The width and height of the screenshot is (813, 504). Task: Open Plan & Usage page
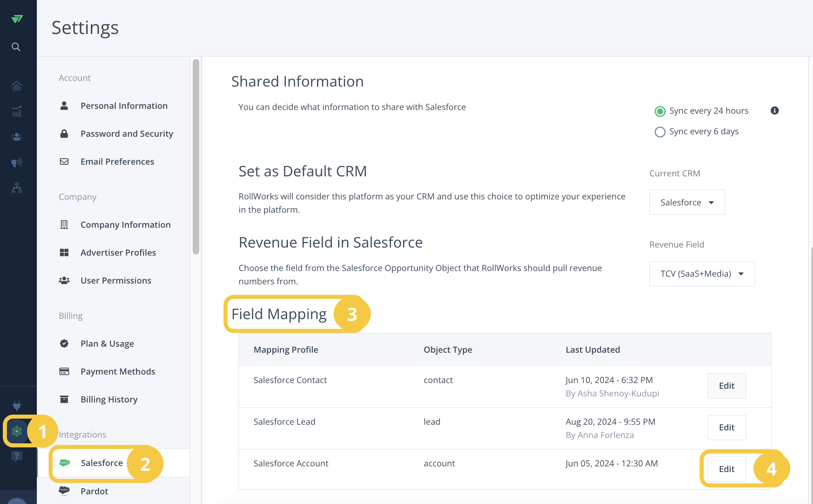[x=107, y=343]
